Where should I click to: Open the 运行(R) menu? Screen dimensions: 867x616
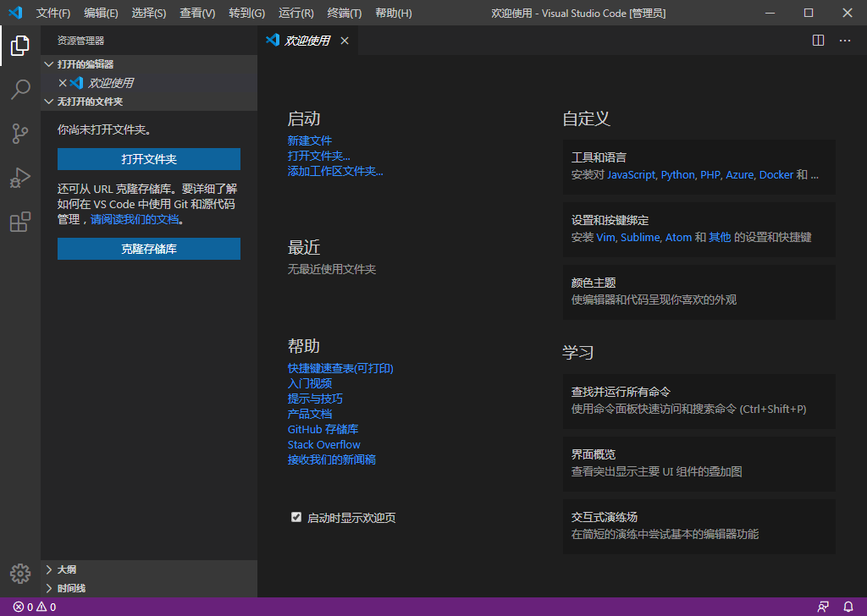[295, 13]
